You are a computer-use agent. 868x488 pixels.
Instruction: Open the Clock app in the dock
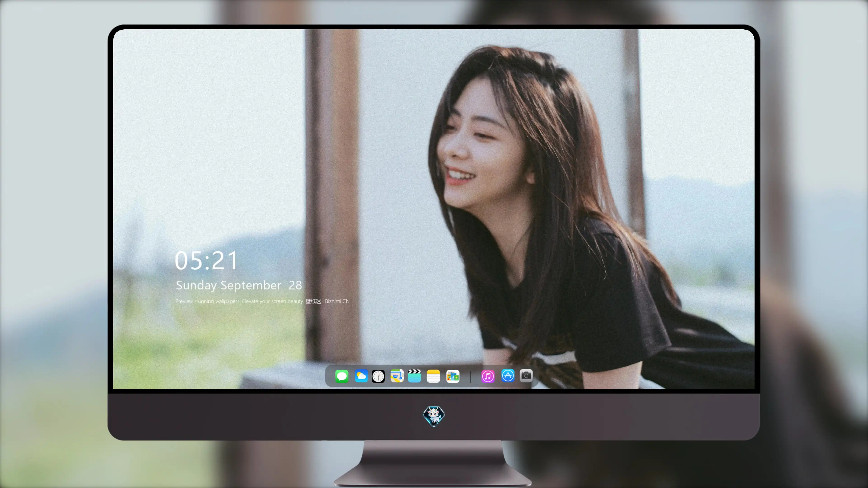(x=378, y=376)
